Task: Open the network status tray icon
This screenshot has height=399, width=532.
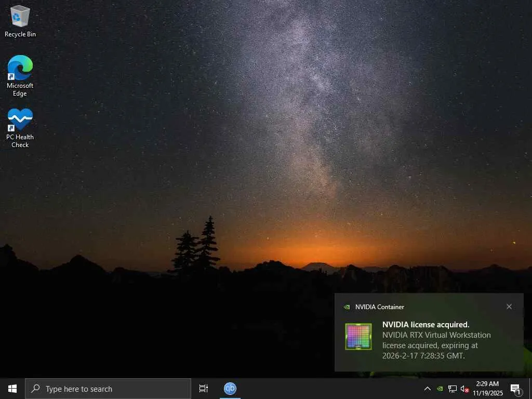Action: point(453,389)
